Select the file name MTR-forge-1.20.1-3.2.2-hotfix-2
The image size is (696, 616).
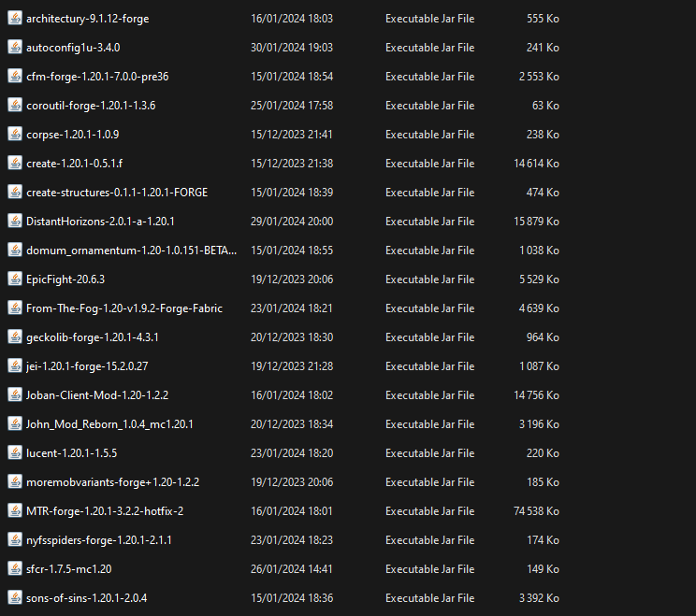[105, 511]
